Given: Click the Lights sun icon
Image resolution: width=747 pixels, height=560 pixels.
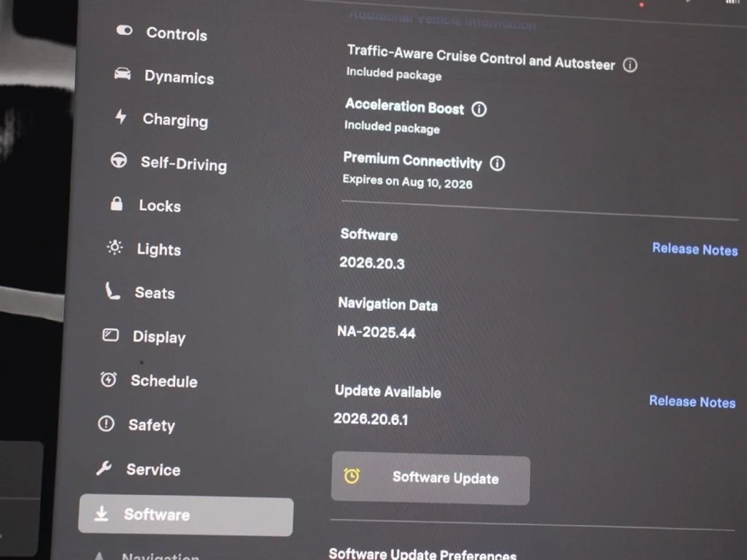Looking at the screenshot, I should pyautogui.click(x=115, y=247).
